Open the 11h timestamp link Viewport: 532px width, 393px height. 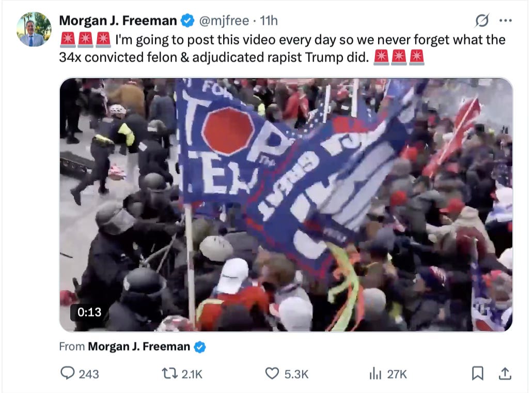tap(269, 21)
